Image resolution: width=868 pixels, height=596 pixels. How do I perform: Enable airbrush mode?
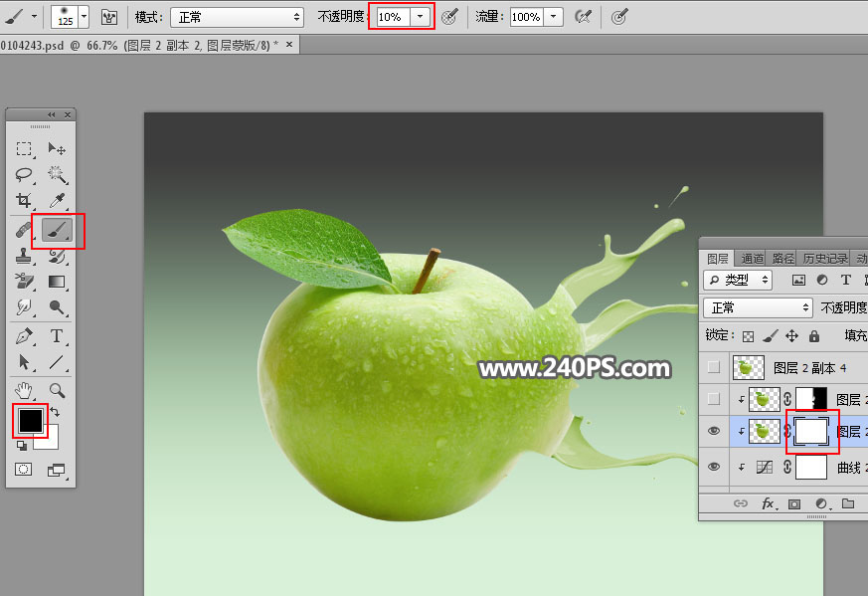coord(583,17)
